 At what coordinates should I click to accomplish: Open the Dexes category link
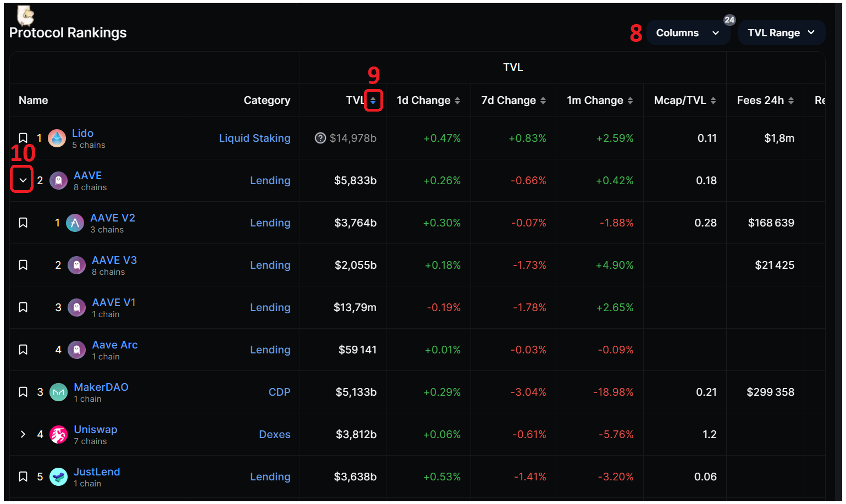tap(275, 434)
